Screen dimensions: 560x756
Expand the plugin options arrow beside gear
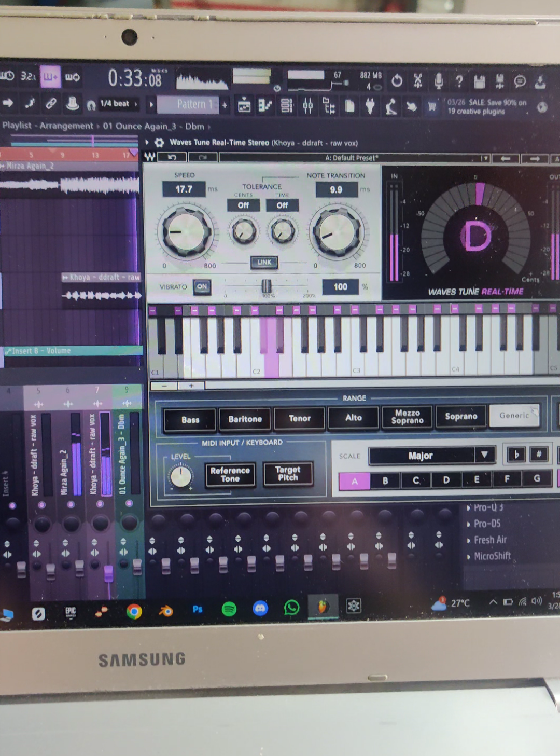point(147,142)
